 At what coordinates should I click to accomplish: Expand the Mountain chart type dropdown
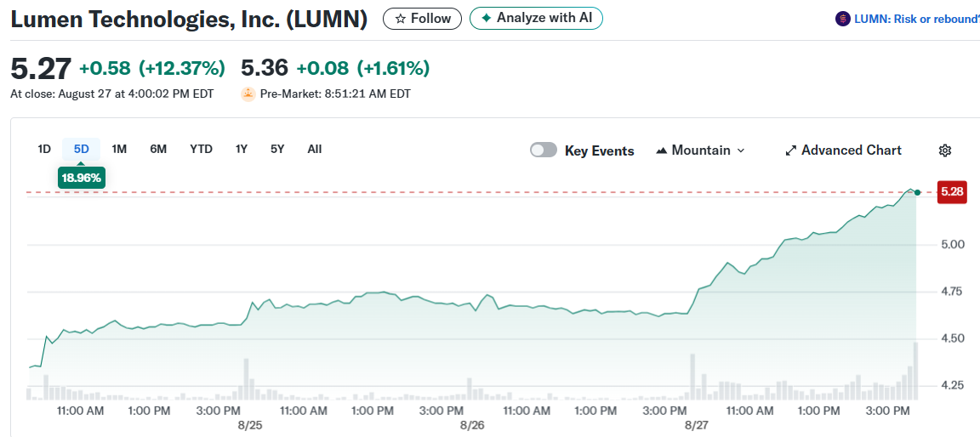tap(700, 150)
